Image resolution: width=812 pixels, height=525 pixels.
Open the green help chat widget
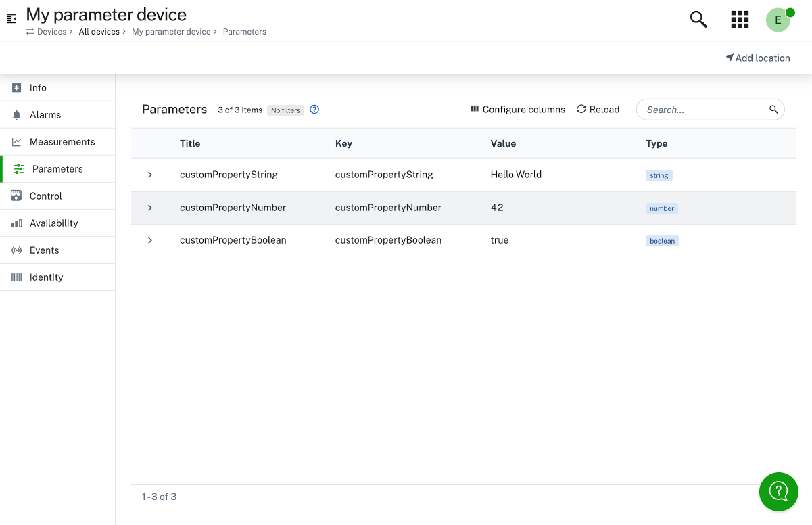[x=778, y=491]
